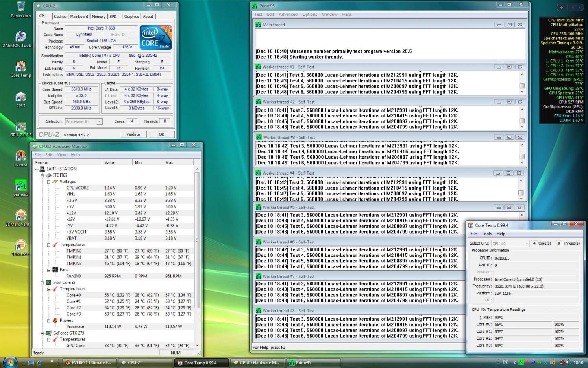Collapse the EARTHSTATION tree node

pyautogui.click(x=36, y=169)
